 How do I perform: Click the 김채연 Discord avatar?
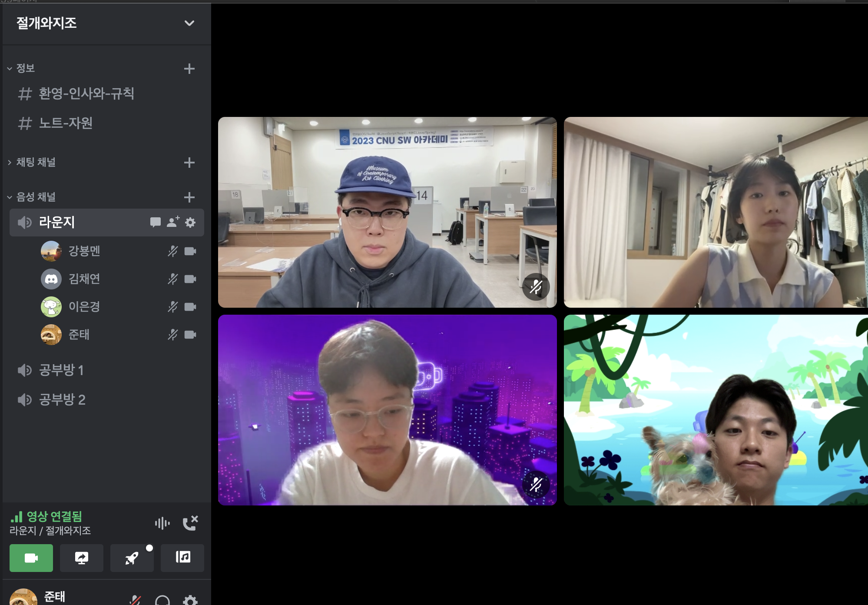point(51,279)
